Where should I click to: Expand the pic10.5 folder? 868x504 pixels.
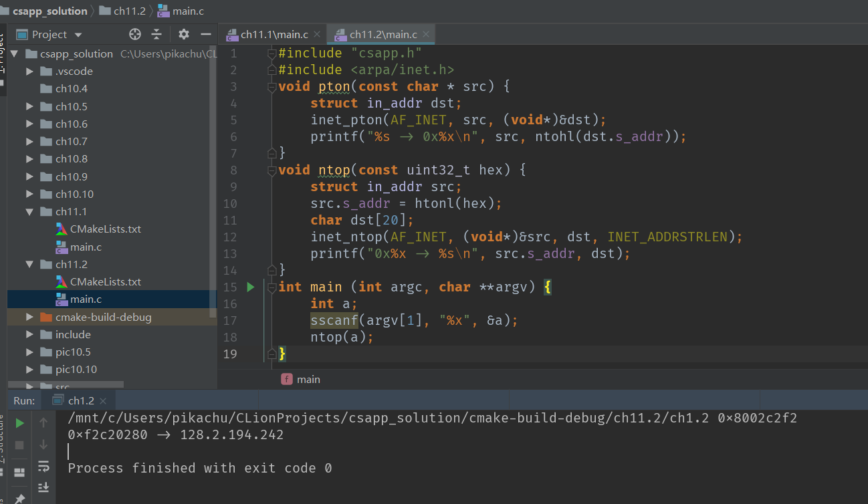tap(29, 352)
